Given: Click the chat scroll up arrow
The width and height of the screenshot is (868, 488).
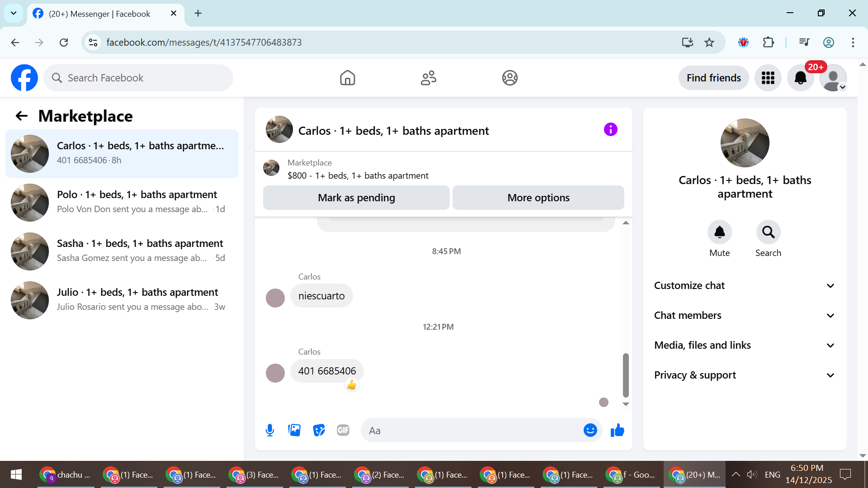Looking at the screenshot, I should 626,223.
